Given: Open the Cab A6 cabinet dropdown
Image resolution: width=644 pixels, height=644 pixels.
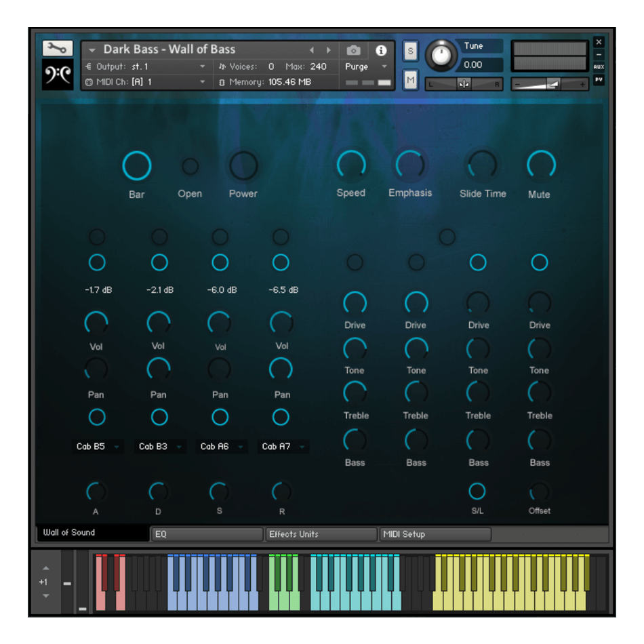Looking at the screenshot, I should (222, 447).
